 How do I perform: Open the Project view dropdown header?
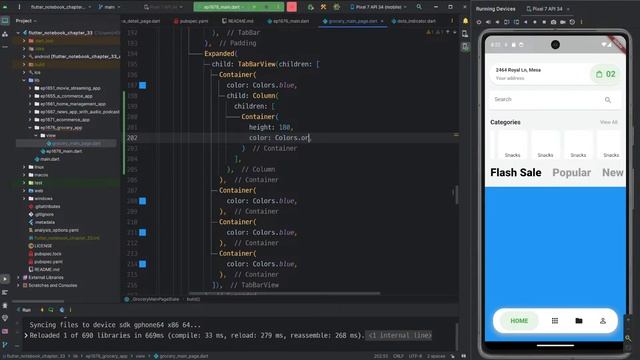(26, 21)
